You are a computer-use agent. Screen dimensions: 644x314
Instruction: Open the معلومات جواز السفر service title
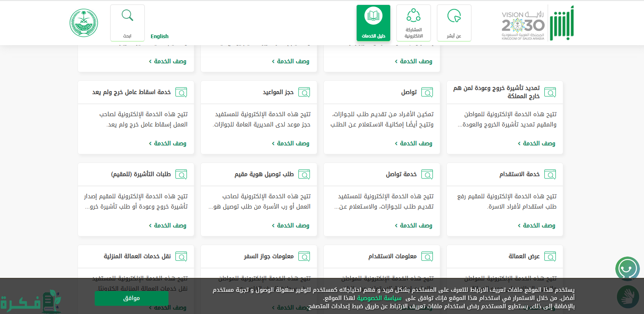269,256
